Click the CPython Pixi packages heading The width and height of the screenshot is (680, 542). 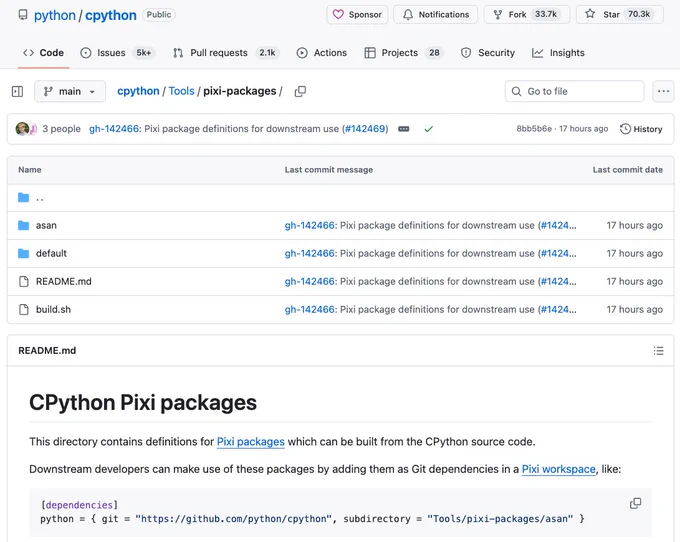143,403
